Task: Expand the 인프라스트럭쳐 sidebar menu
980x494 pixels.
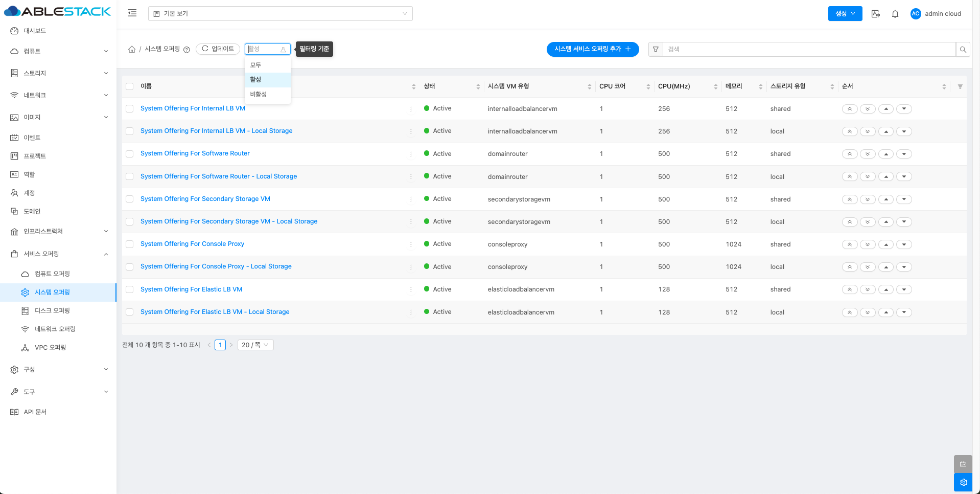Action: (59, 232)
